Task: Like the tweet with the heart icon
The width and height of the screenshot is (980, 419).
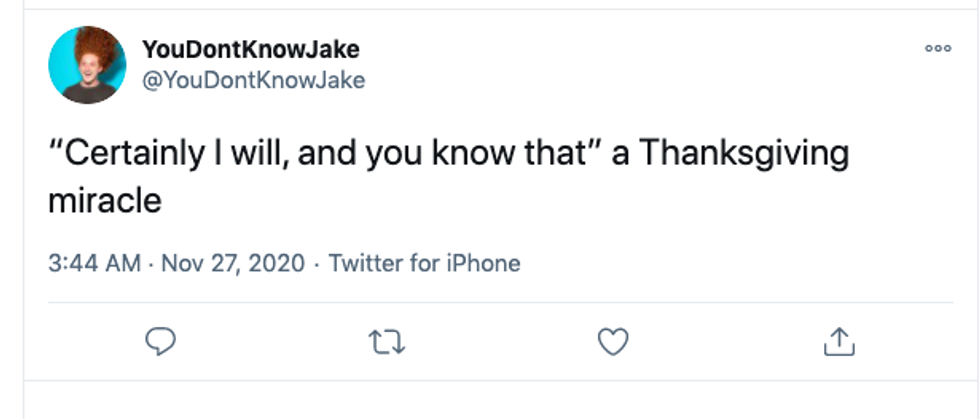Action: tap(613, 342)
